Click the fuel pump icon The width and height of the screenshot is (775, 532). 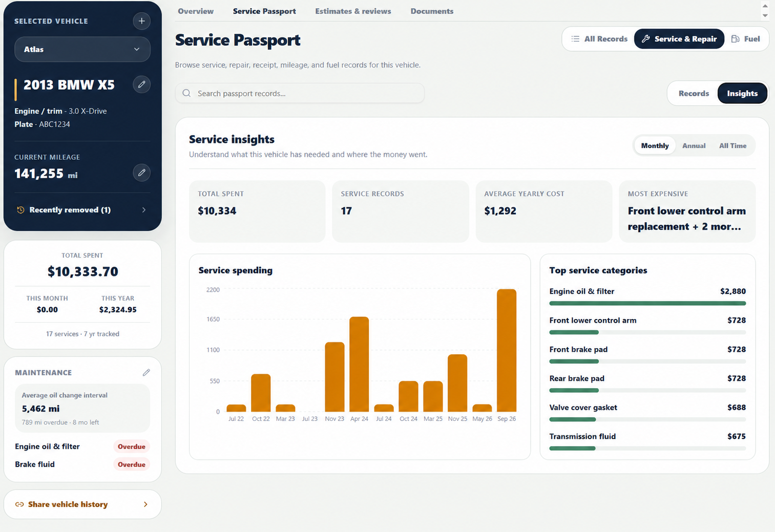point(736,39)
